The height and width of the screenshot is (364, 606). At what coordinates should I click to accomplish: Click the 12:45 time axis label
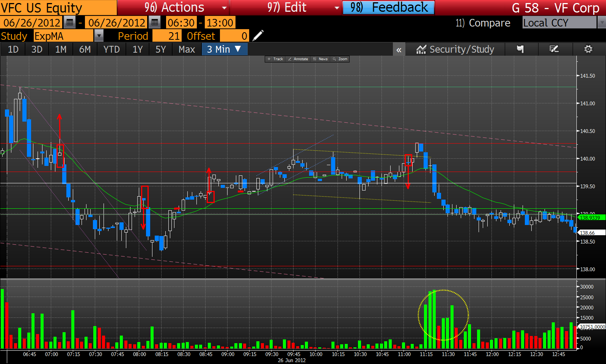[x=558, y=354]
